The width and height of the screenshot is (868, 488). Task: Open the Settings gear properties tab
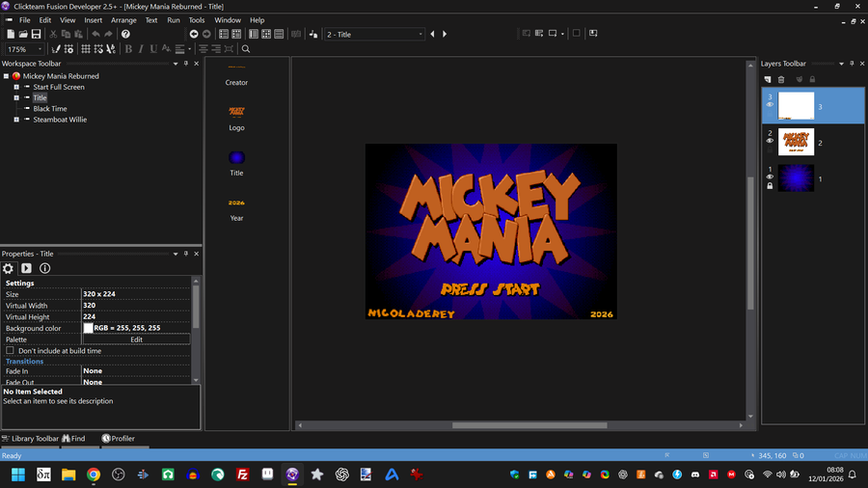8,268
